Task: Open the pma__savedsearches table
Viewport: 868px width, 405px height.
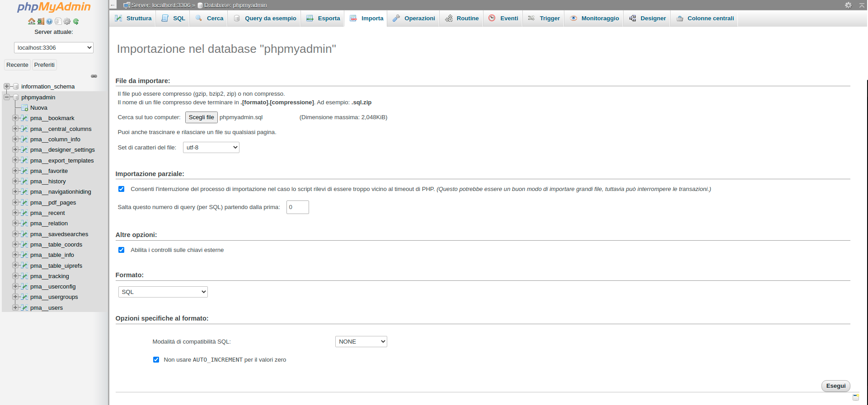Action: click(x=59, y=234)
